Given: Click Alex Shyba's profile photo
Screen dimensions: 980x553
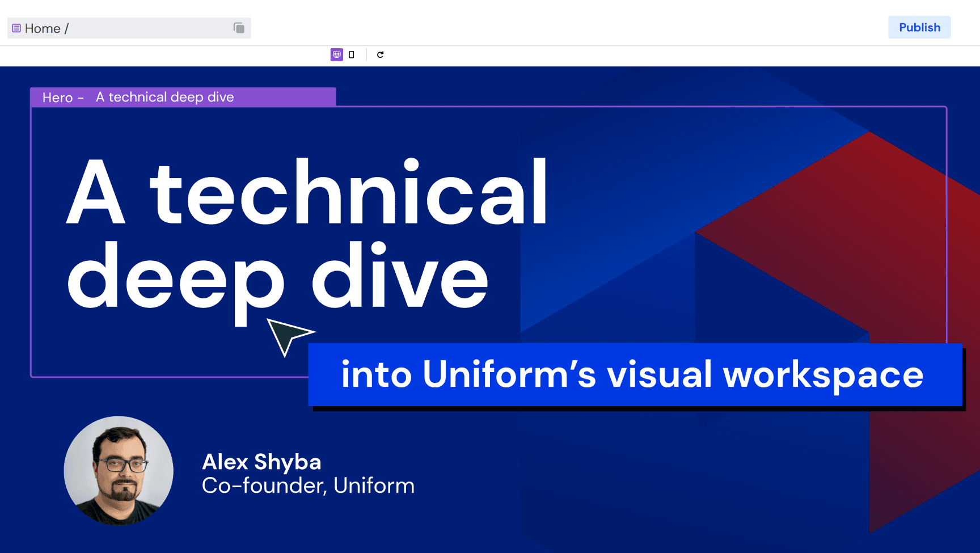Looking at the screenshot, I should tap(119, 471).
